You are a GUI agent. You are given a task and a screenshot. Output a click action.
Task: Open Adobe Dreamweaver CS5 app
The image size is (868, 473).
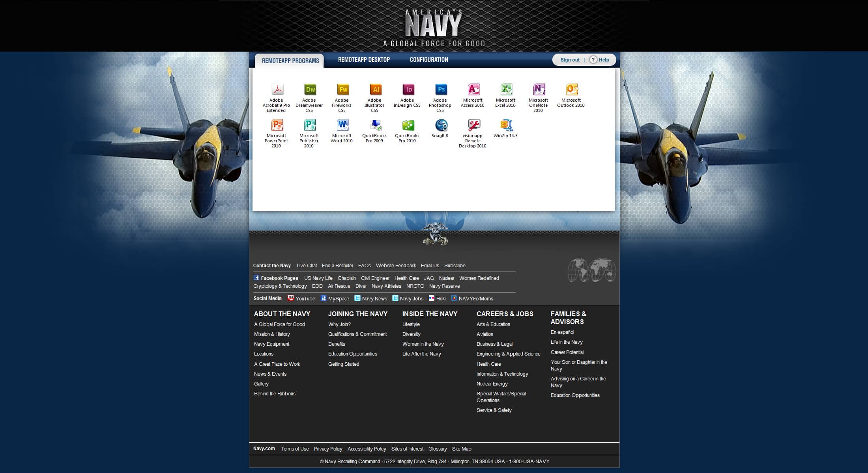(309, 98)
